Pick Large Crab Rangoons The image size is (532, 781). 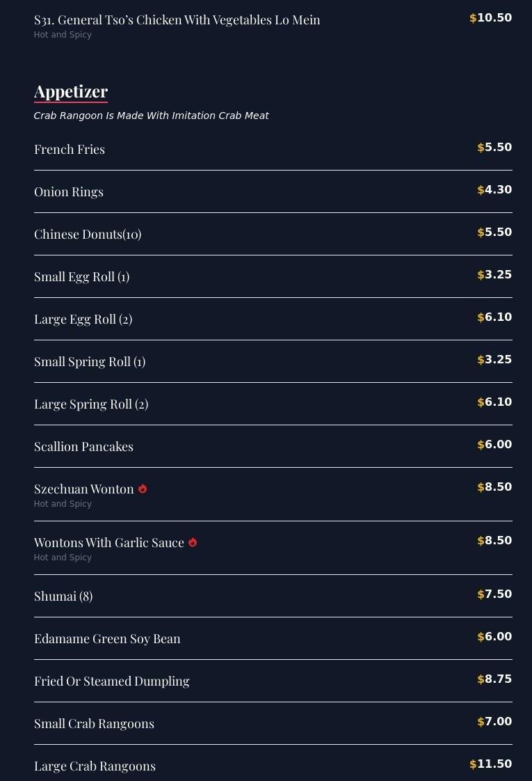click(95, 766)
